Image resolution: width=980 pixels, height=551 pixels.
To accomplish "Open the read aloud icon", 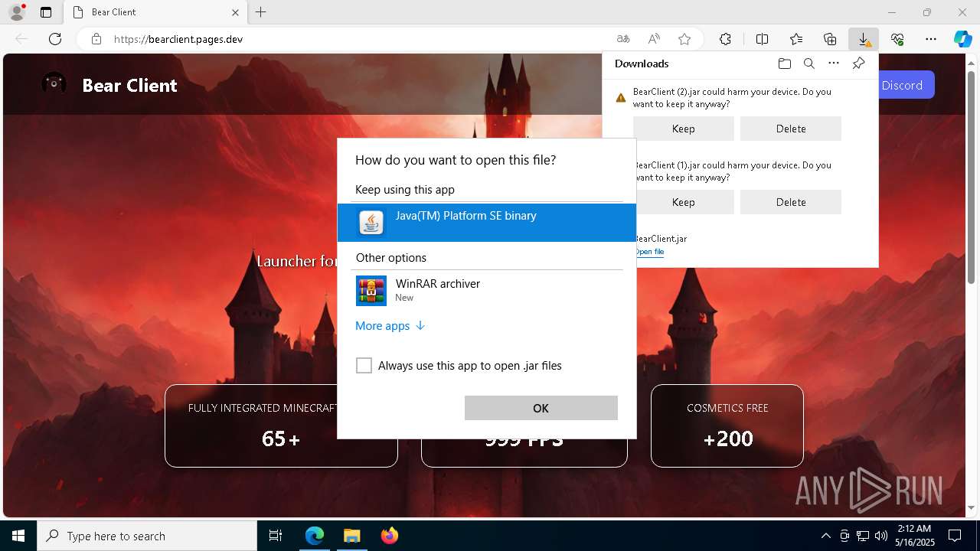I will pyautogui.click(x=654, y=39).
